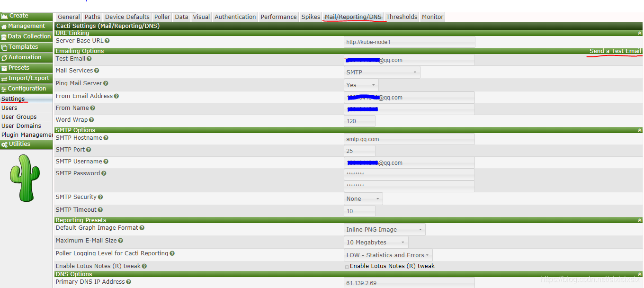This screenshot has width=644, height=288.
Task: Open Word Wrap help icon
Action: point(91,120)
